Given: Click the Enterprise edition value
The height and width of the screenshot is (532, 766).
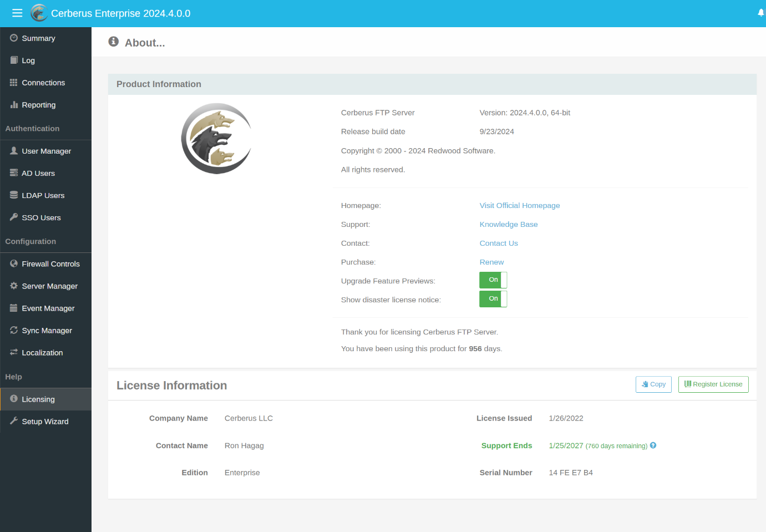Looking at the screenshot, I should [242, 473].
